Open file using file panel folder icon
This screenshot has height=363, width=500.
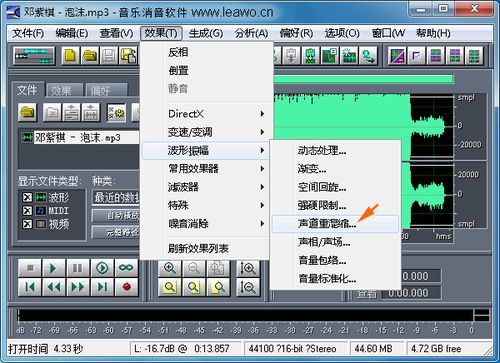[x=28, y=112]
